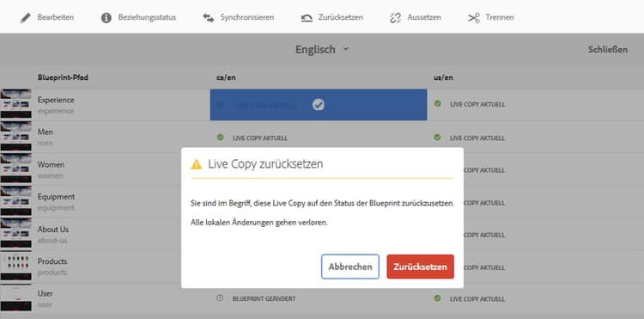Confirm with the red Zurücksetzen button
Image resolution: width=644 pixels, height=319 pixels.
pyautogui.click(x=420, y=267)
